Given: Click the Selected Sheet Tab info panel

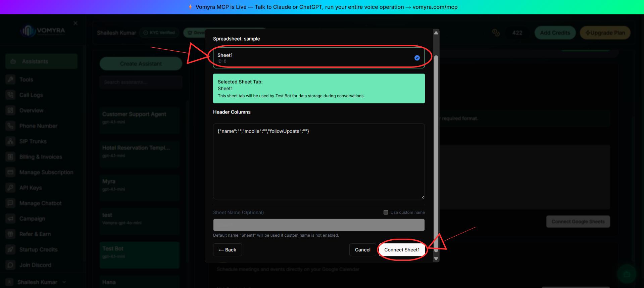Looking at the screenshot, I should (x=319, y=89).
